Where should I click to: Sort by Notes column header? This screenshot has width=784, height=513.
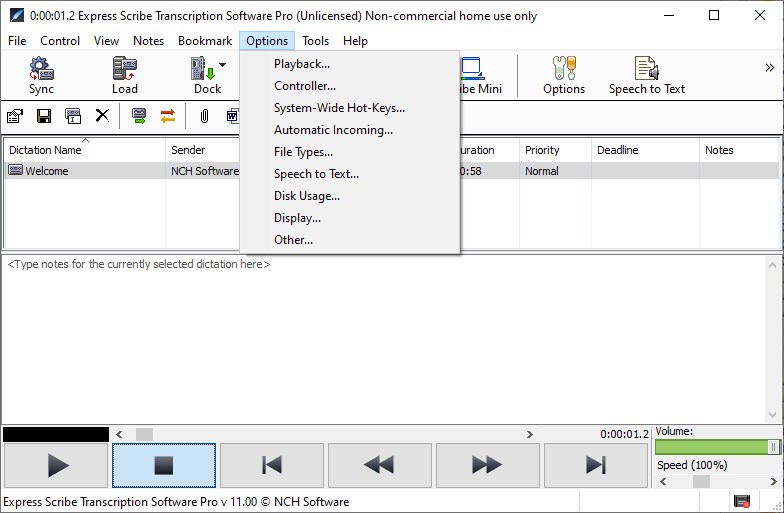(739, 150)
